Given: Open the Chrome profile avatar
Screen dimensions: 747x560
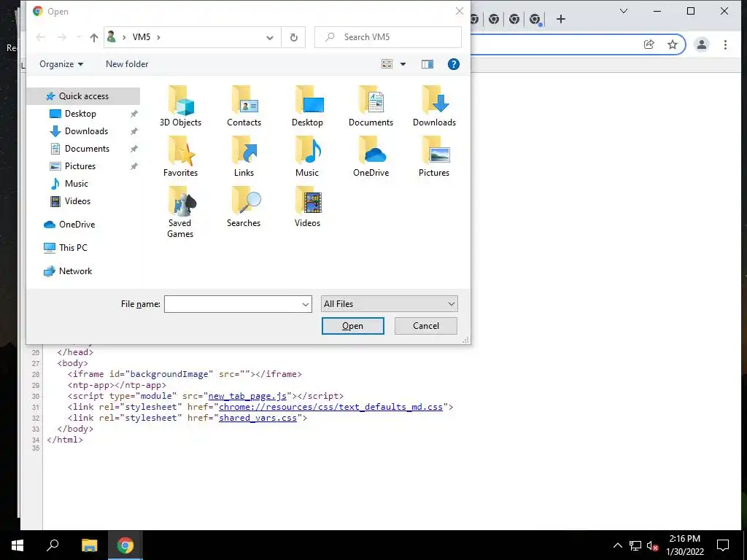Looking at the screenshot, I should click(x=701, y=44).
